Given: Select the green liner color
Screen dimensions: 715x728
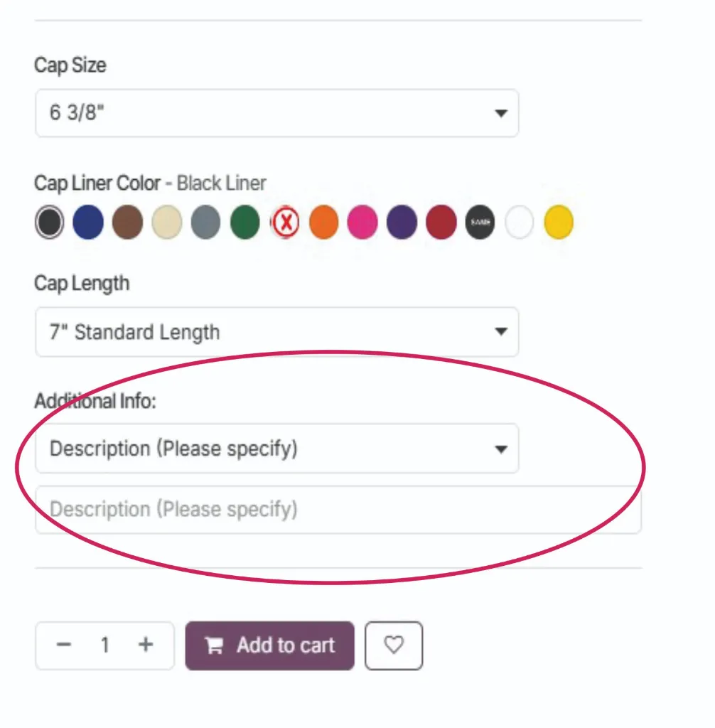Looking at the screenshot, I should [244, 222].
